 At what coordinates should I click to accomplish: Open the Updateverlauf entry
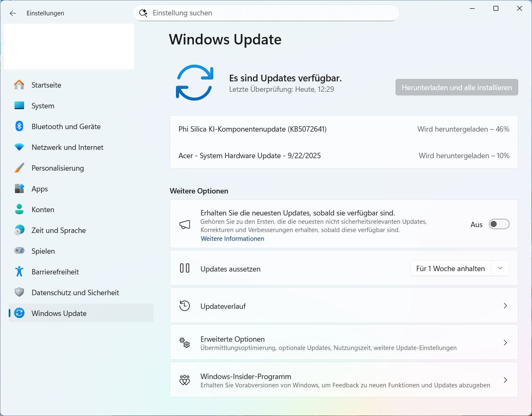[344, 306]
